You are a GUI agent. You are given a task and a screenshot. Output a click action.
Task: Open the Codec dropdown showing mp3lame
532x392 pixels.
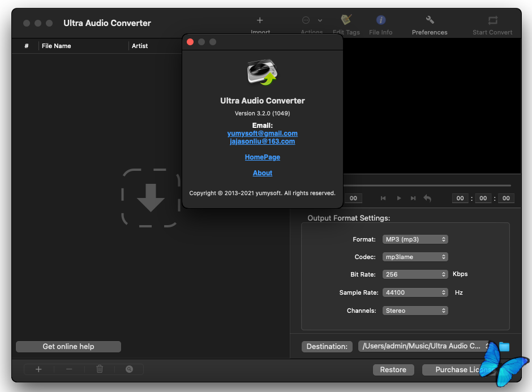coord(415,257)
